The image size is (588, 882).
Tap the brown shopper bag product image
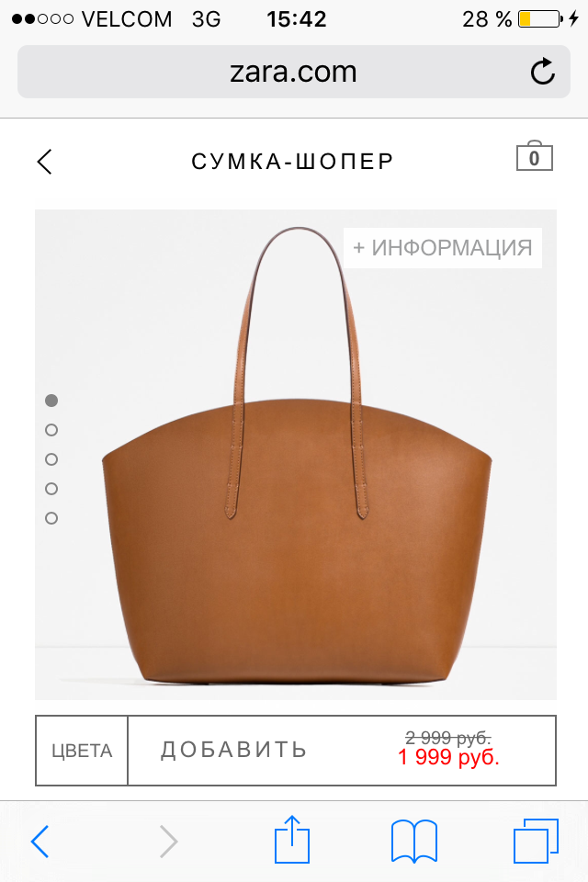coord(296,455)
